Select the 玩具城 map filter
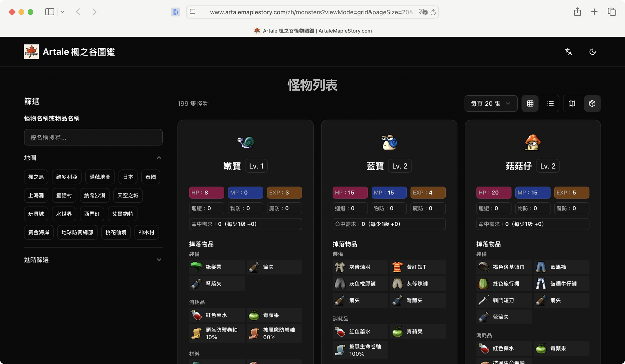Viewport: 625px width, 364px height. (x=36, y=214)
